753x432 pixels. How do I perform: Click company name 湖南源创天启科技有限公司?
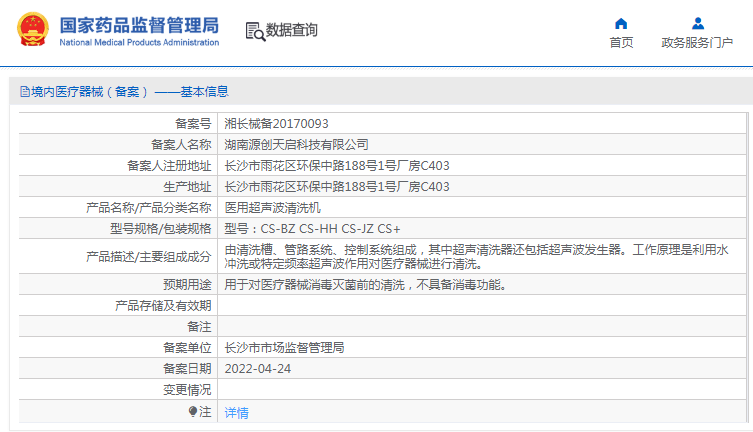[x=296, y=144]
